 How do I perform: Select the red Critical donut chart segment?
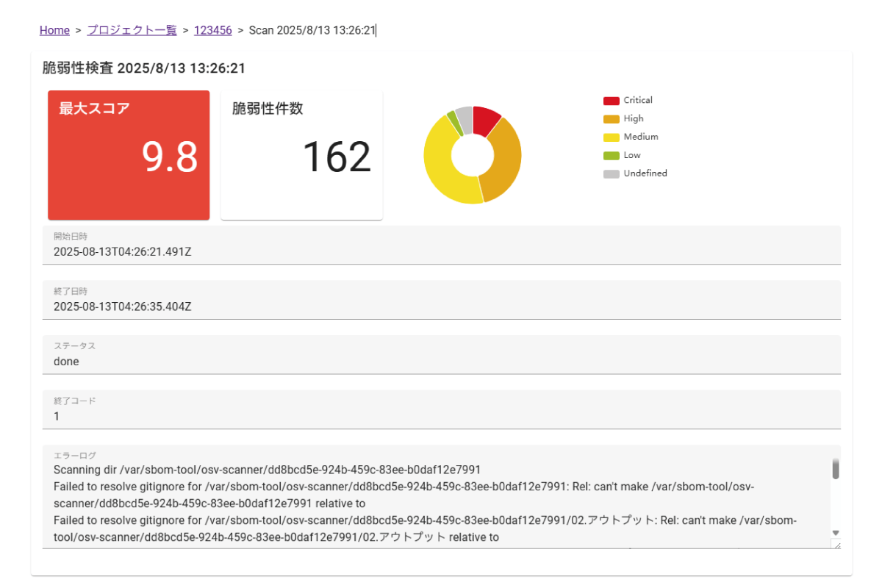pos(485,120)
